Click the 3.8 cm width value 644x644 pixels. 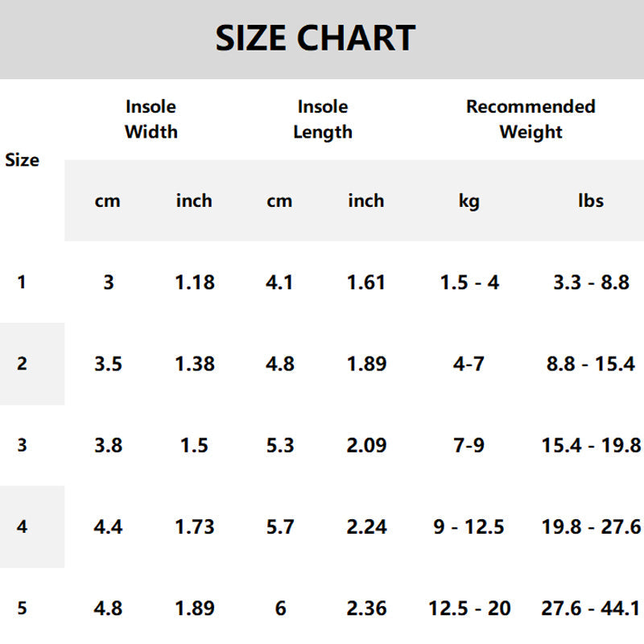(x=108, y=445)
